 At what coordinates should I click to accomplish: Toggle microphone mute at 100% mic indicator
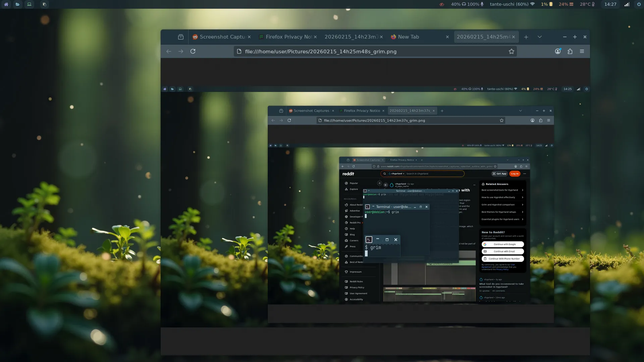[476, 4]
